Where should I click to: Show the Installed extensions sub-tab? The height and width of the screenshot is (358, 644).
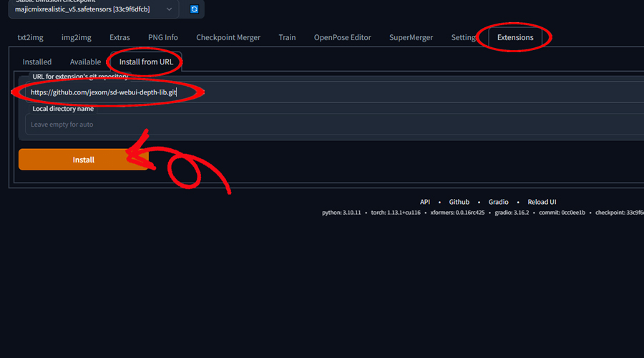(x=37, y=62)
